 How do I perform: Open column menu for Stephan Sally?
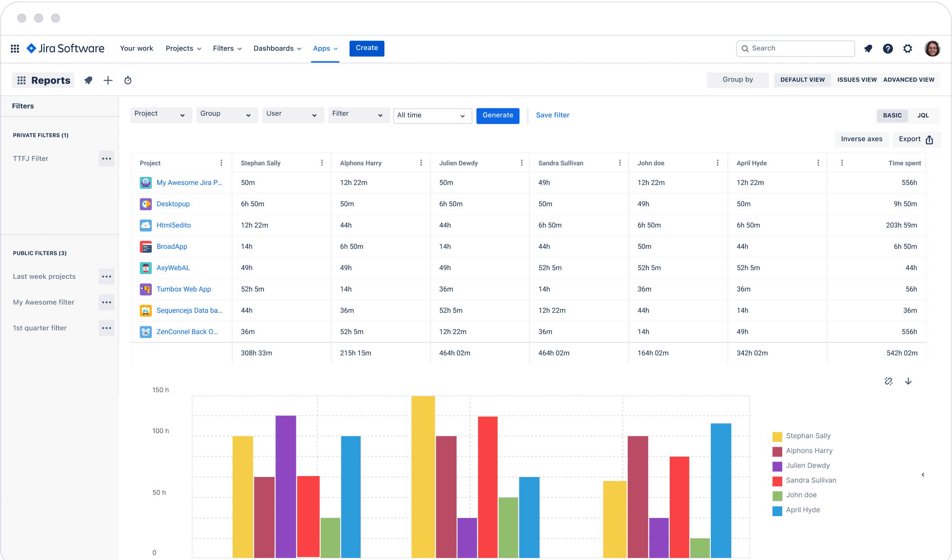[x=322, y=163]
